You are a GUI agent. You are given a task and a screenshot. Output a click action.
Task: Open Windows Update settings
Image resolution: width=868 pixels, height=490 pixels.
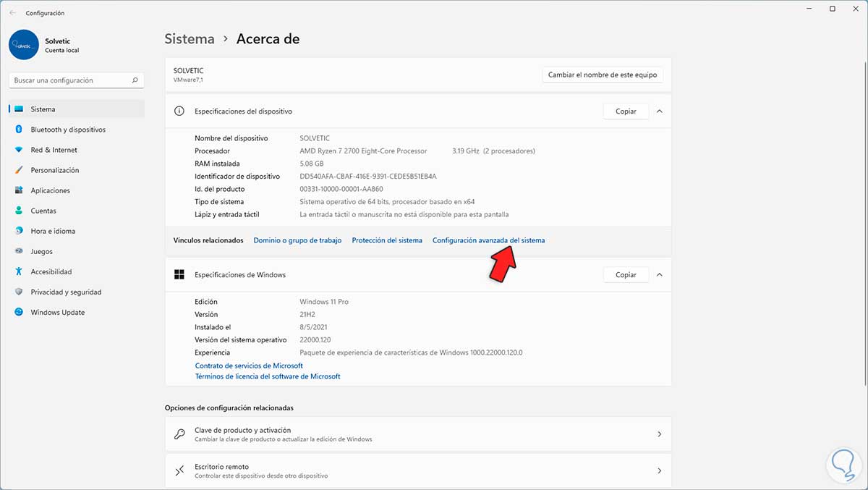coord(77,313)
